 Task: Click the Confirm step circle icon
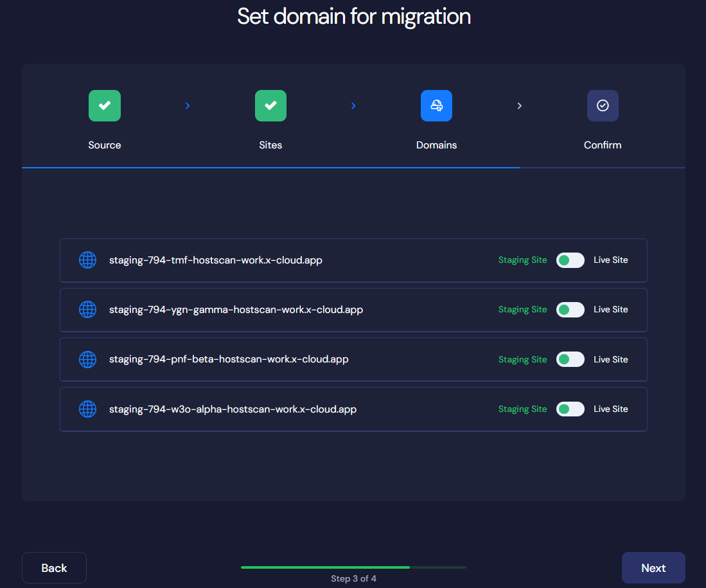pyautogui.click(x=602, y=105)
